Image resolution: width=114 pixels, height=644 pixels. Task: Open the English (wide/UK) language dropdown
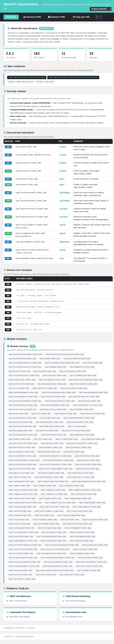pyautogui.click(x=100, y=9)
